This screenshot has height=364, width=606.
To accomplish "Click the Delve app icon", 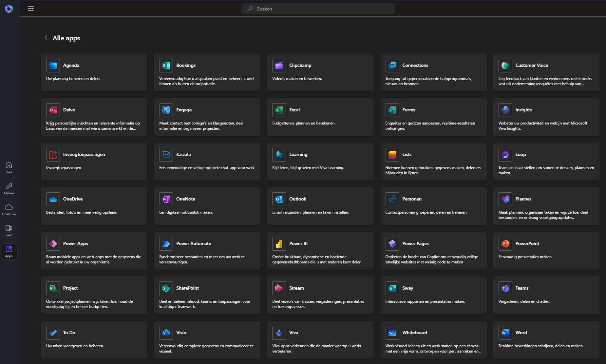I will (53, 110).
